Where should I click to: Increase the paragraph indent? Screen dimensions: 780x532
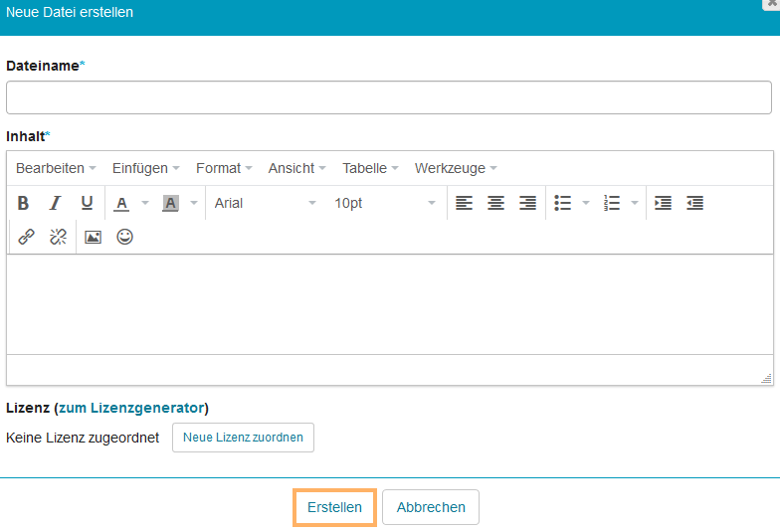coord(663,203)
